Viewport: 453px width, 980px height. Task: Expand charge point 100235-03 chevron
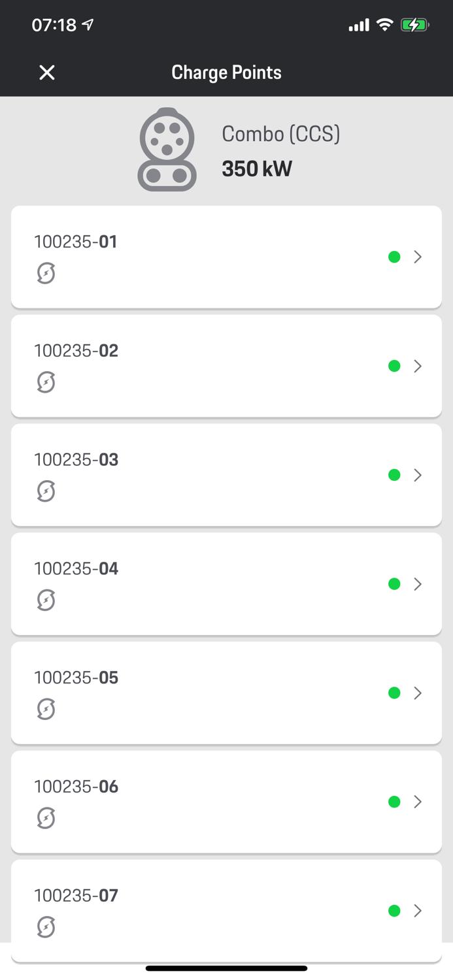pyautogui.click(x=418, y=475)
